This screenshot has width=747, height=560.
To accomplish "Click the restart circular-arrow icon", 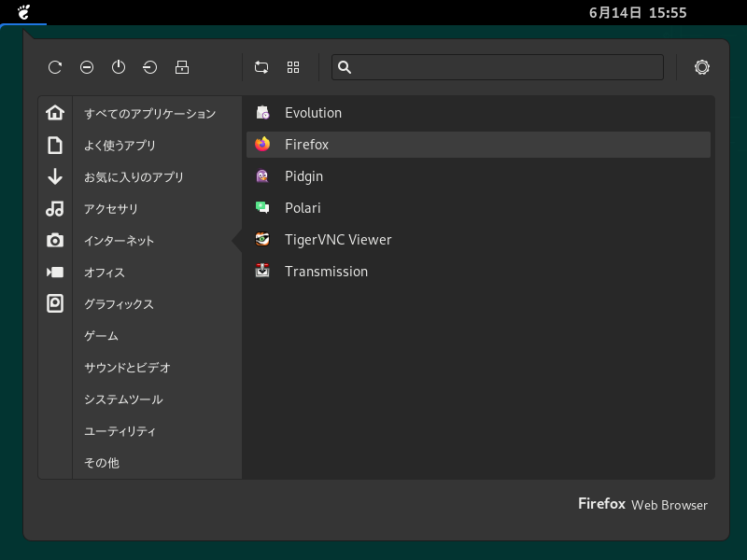I will [x=55, y=67].
